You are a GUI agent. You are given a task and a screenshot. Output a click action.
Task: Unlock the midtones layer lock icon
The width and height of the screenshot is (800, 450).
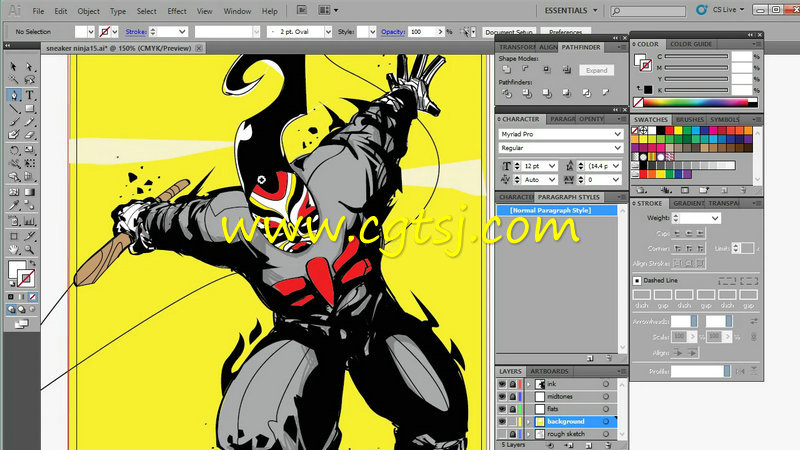tap(513, 396)
